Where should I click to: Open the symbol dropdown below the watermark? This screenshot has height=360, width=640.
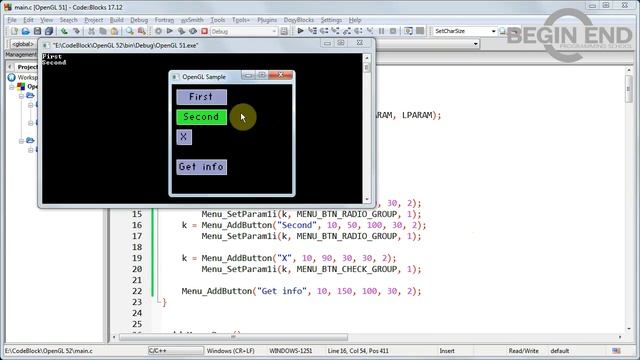pos(476,44)
